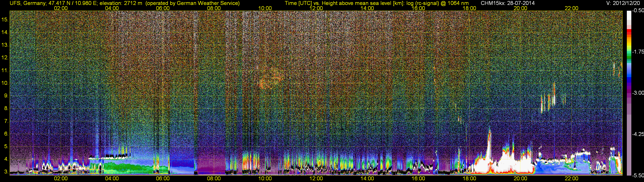Click the '20:00' label on the bottom time axis
The image size is (644, 182).
coord(521,179)
